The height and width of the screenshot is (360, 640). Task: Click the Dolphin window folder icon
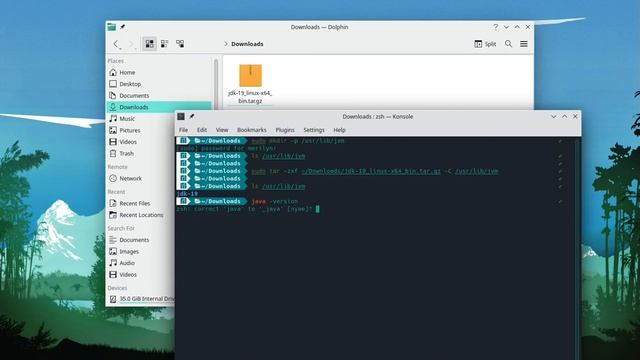[111, 27]
